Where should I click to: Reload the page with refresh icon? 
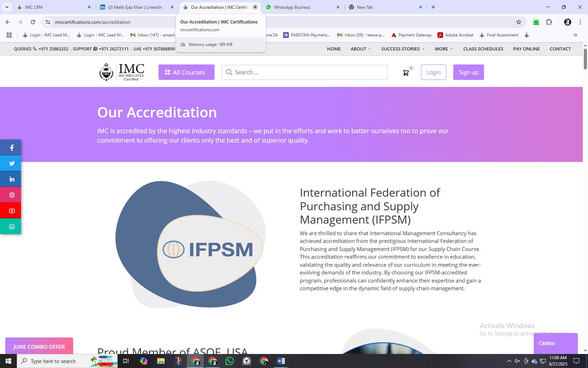[33, 22]
